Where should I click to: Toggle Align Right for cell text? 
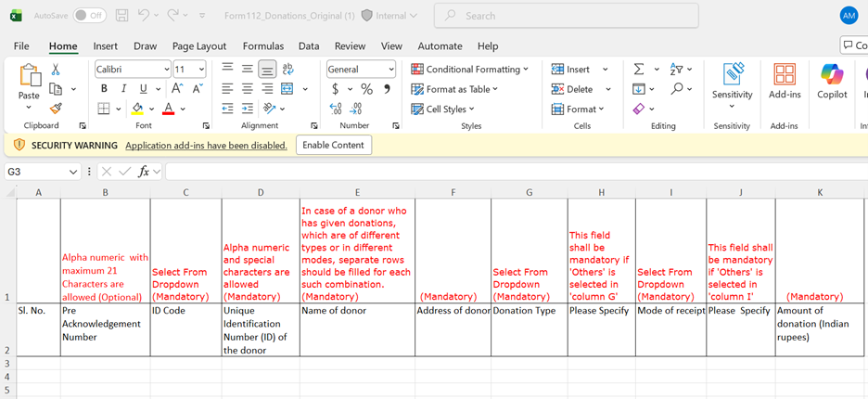click(x=267, y=89)
